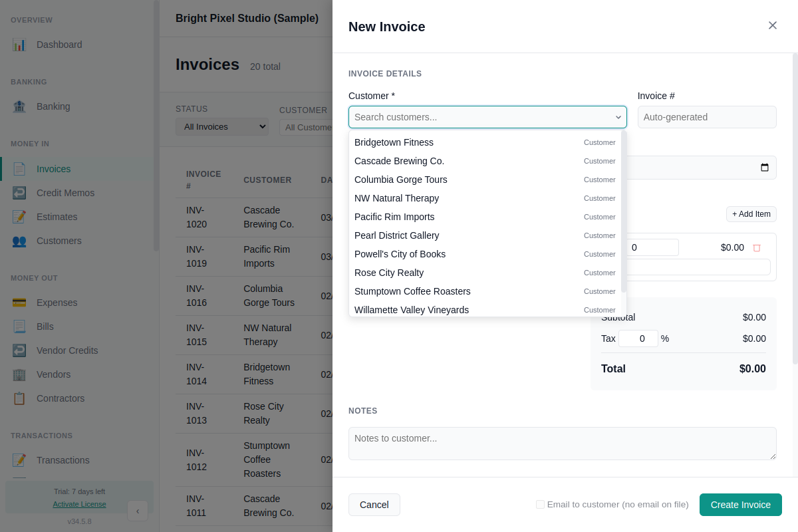Viewport: 798px width, 532px height.
Task: Select the Banking icon in the sidebar
Action: click(19, 106)
